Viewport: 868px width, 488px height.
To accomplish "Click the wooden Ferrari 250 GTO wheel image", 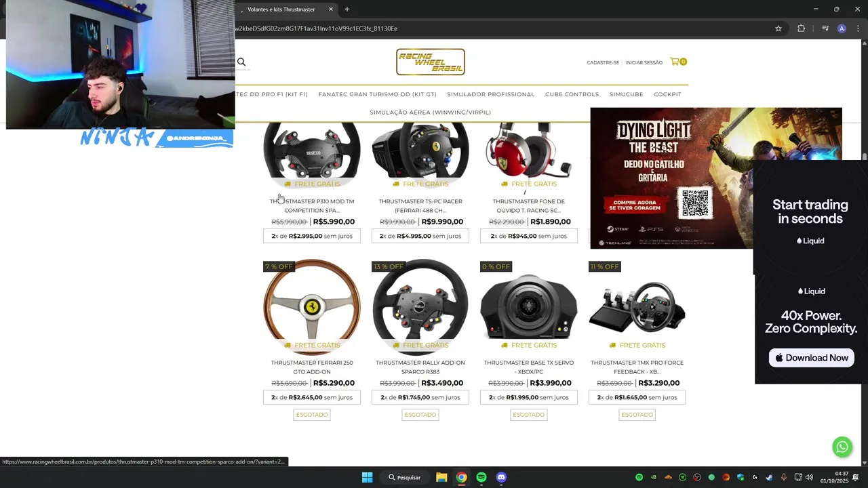I will 312,307.
